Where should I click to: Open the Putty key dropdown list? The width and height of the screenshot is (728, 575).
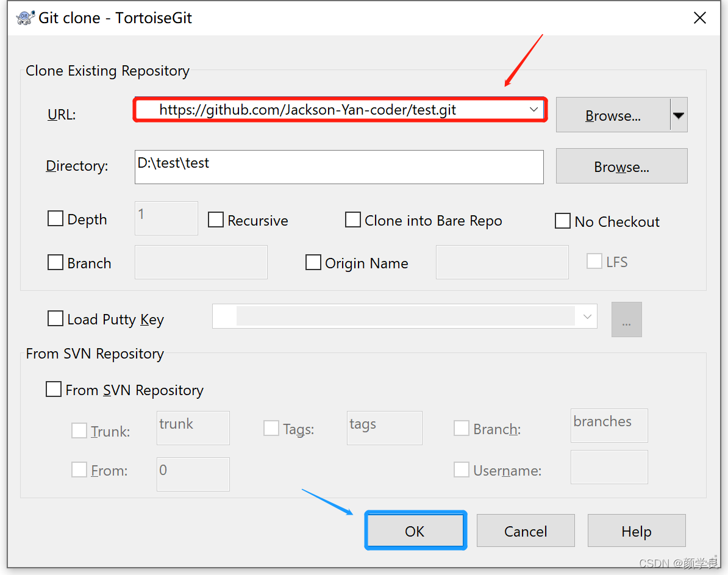click(x=587, y=316)
